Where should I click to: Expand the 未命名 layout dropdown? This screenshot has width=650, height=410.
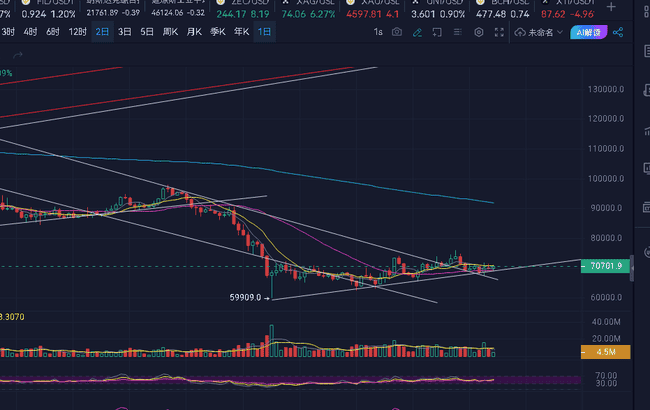pos(540,33)
